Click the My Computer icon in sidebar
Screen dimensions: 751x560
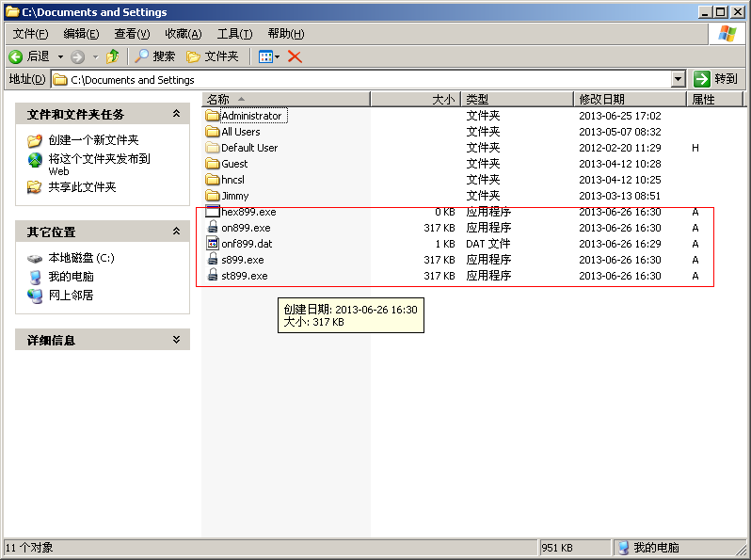coord(35,277)
